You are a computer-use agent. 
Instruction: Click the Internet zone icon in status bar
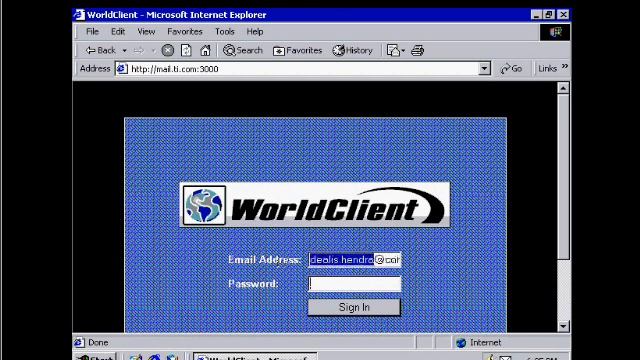coord(461,343)
